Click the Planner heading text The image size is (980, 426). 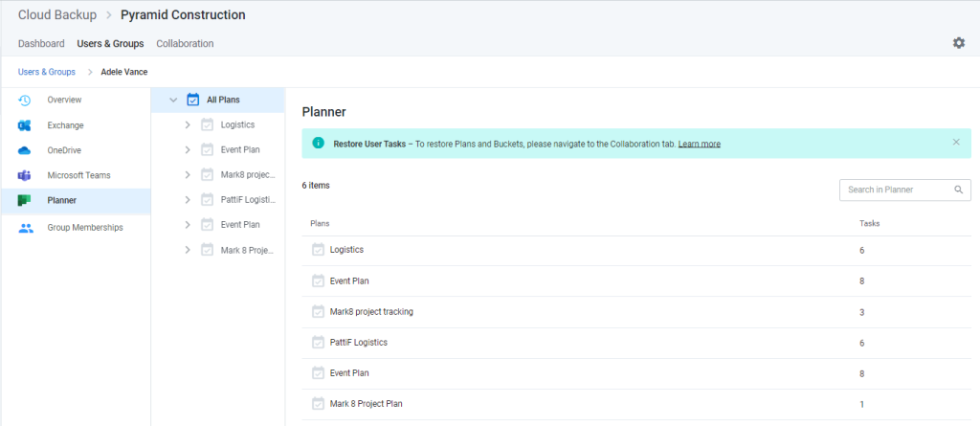click(323, 112)
